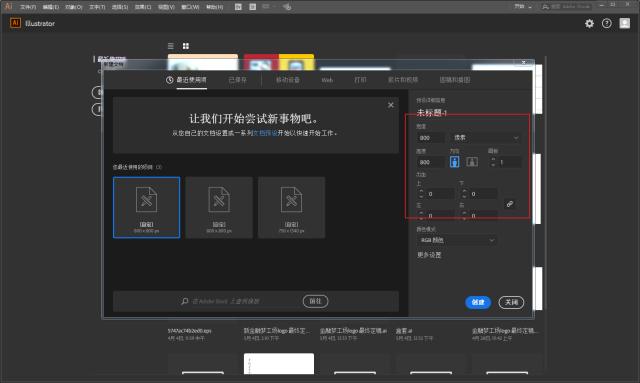Switch to the Web tab
Screen dimensions: 640x383
coord(327,80)
